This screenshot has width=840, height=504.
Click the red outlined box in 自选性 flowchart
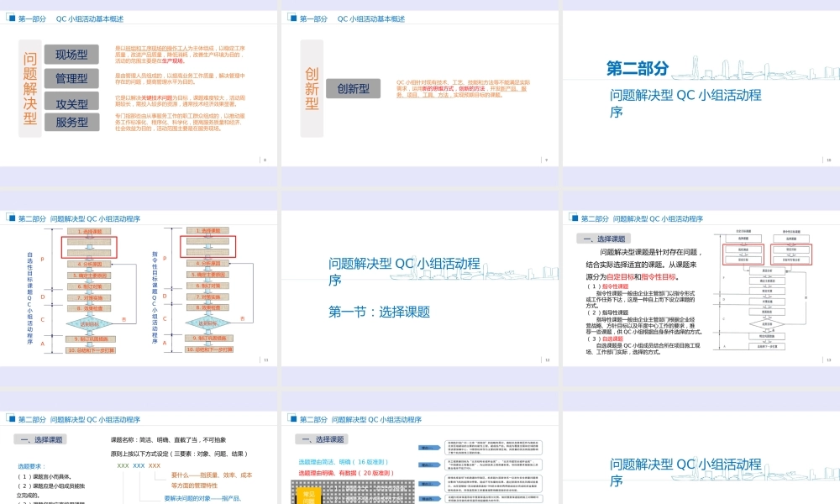[90, 247]
